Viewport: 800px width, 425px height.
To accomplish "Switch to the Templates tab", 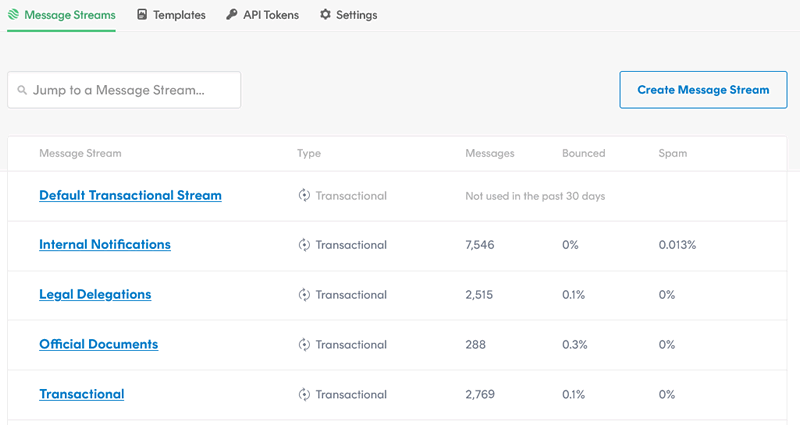I will coord(179,15).
